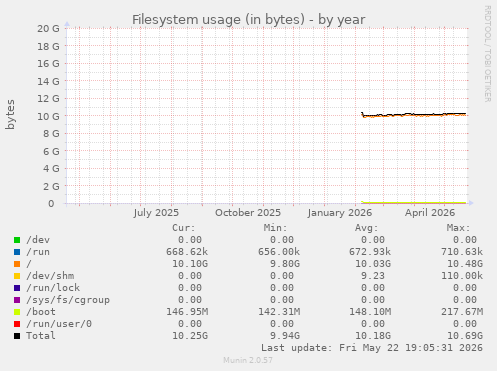Click the 10.18G average Total value
Image resolution: width=497 pixels, height=371 pixels.
(373, 336)
